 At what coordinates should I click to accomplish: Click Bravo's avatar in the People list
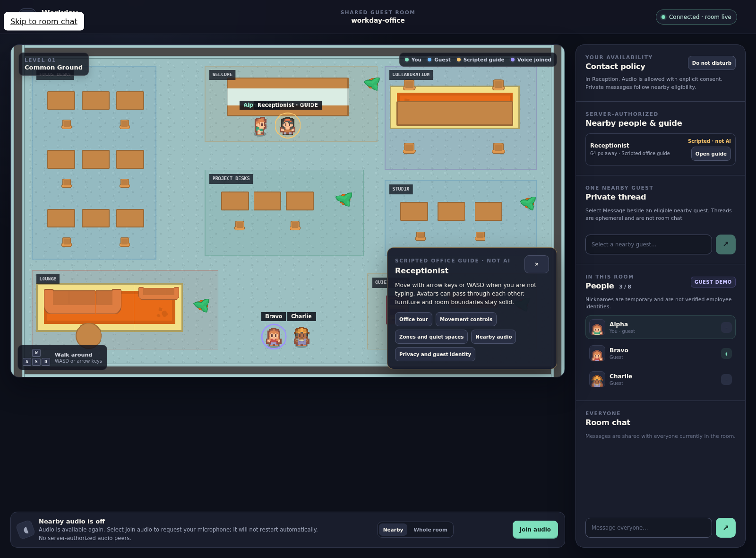597,354
